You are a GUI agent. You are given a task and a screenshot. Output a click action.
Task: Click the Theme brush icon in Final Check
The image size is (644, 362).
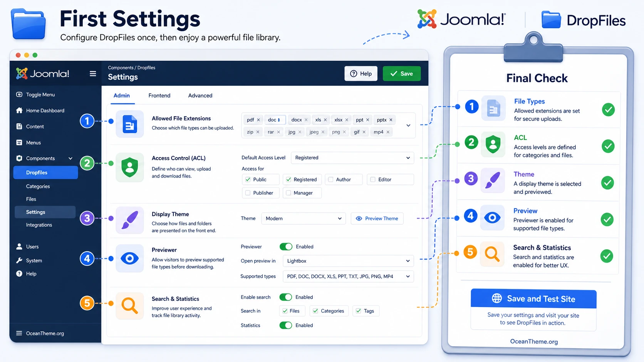coord(493,180)
